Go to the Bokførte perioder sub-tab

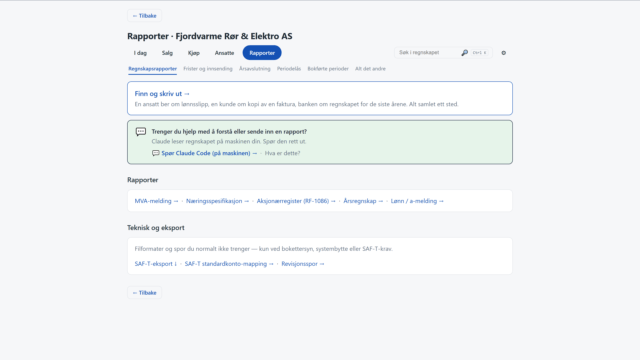click(x=328, y=69)
